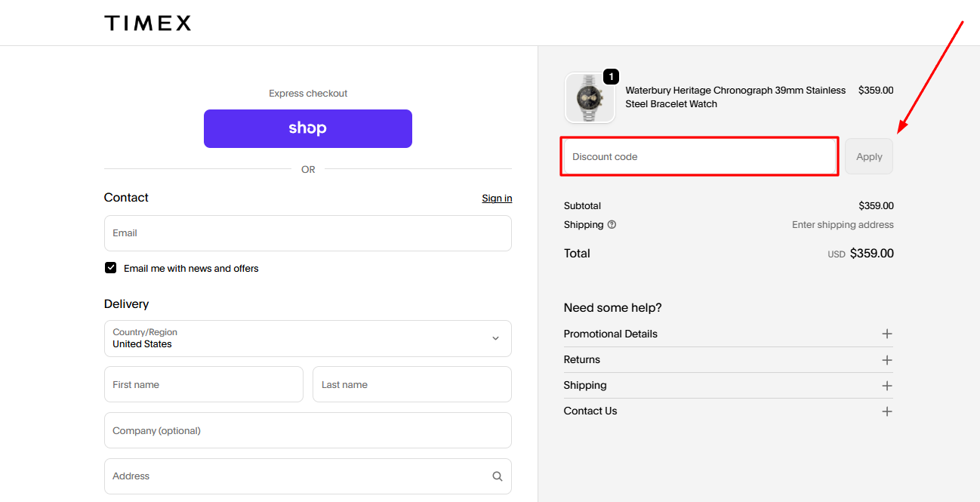Viewport: 980px width, 502px height.
Task: Click the Shipping help question icon
Action: [612, 225]
